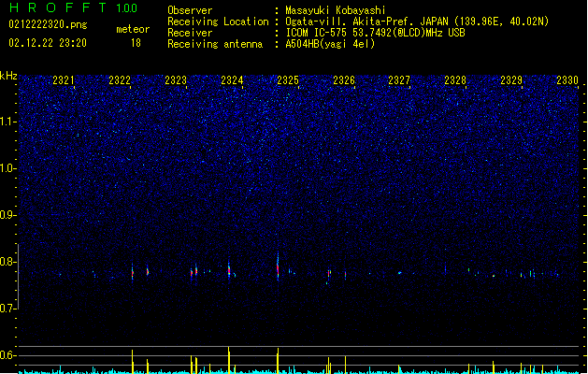Screen dimensions: 588x374
Task: Click the HROFFT 1.00 title text
Action: (73, 7)
